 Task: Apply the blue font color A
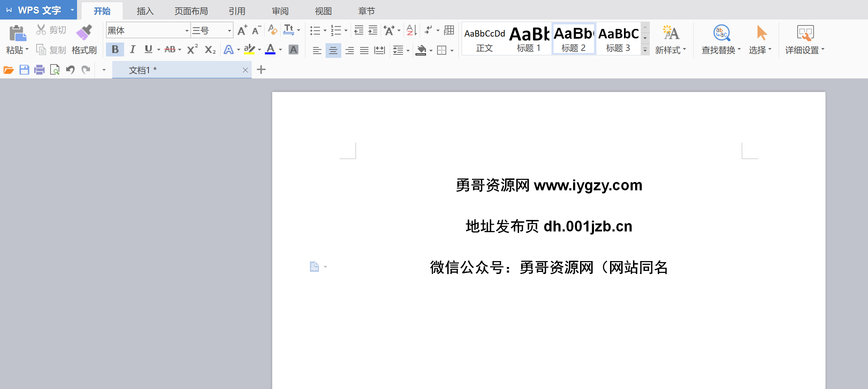[270, 49]
